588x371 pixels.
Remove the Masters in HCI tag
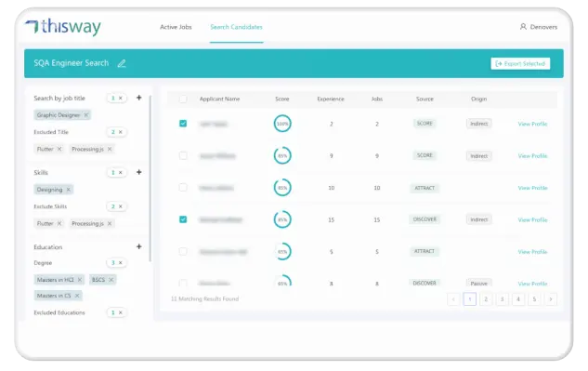(x=80, y=280)
